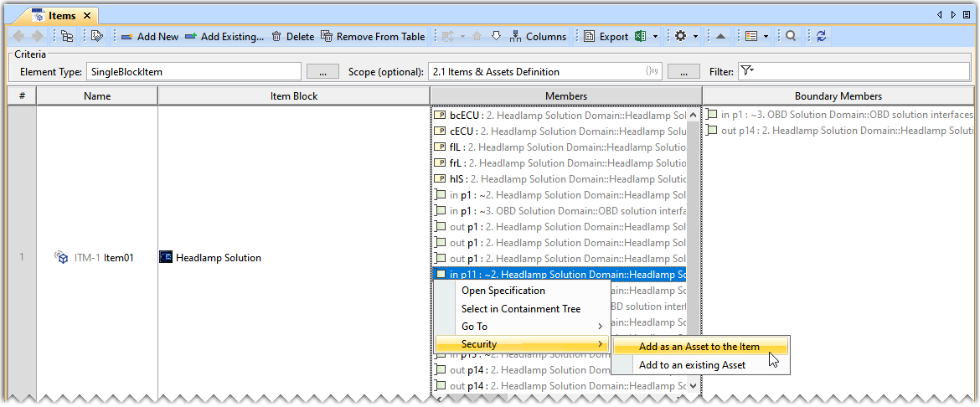Expand the Export options dropdown arrow
980x407 pixels.
pos(656,36)
